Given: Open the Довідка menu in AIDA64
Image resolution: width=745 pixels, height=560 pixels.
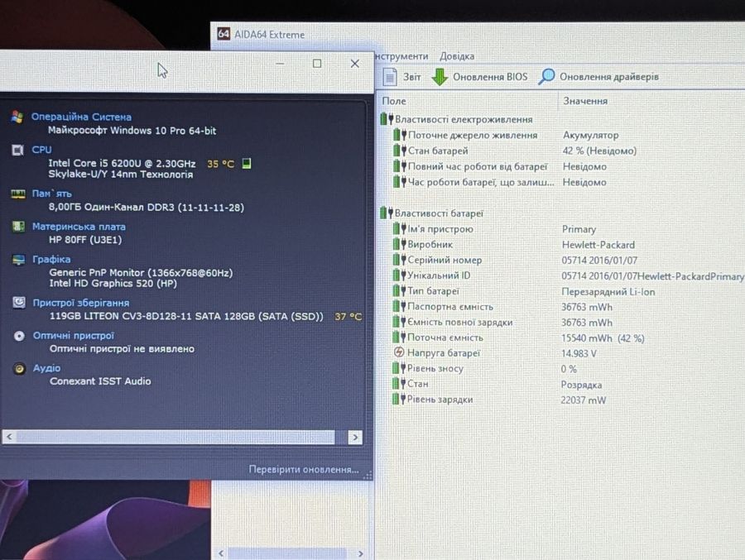Looking at the screenshot, I should pos(457,56).
